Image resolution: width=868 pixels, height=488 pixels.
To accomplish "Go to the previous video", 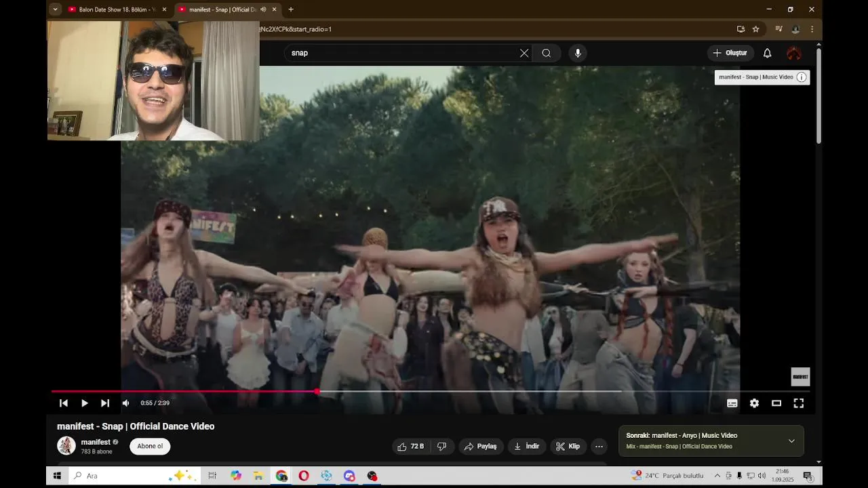I will pyautogui.click(x=64, y=403).
